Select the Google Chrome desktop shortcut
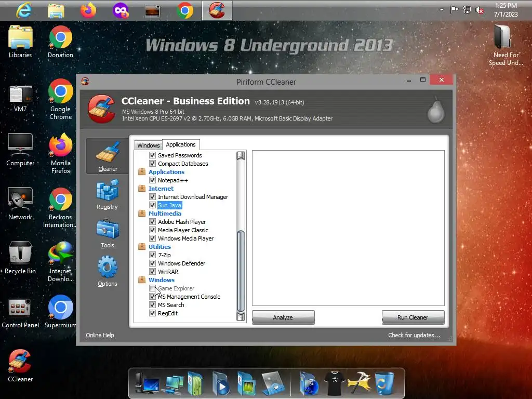The height and width of the screenshot is (399, 532). 60,99
